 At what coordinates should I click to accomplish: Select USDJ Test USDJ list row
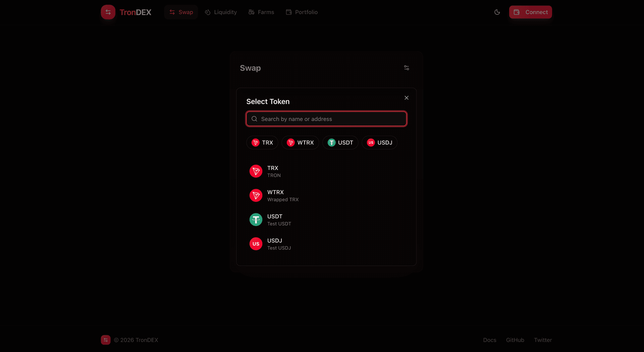pos(326,244)
